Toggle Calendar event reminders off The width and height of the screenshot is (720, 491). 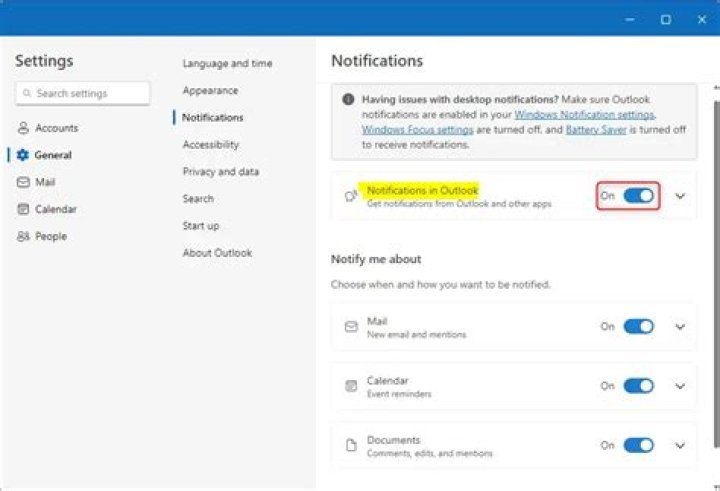click(638, 386)
